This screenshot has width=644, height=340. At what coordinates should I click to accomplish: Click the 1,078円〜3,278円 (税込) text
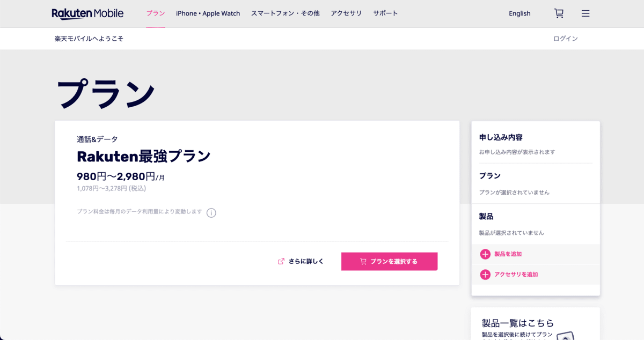pos(111,188)
